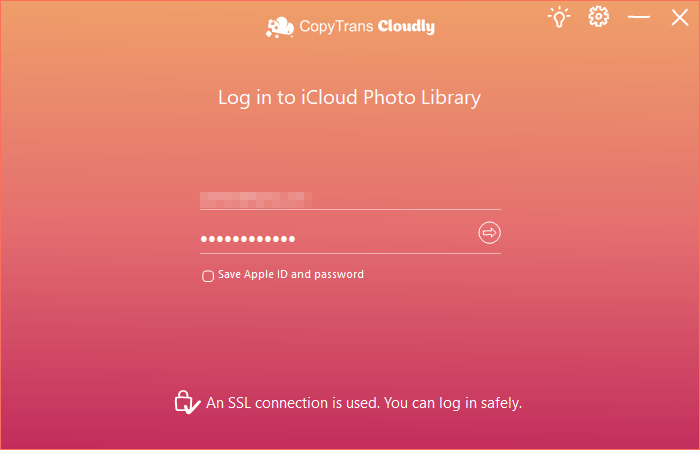Minimize the CopyTrans Cloudly window
The height and width of the screenshot is (450, 700).
pyautogui.click(x=637, y=17)
